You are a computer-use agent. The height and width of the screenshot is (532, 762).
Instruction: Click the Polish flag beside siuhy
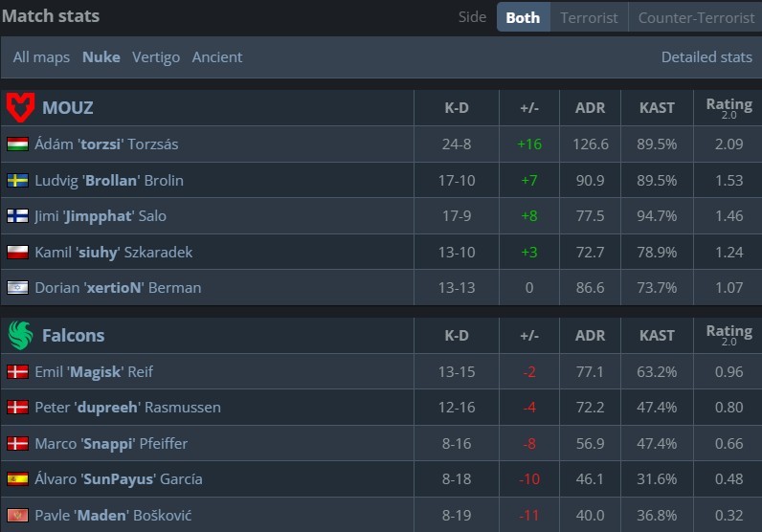click(17, 253)
